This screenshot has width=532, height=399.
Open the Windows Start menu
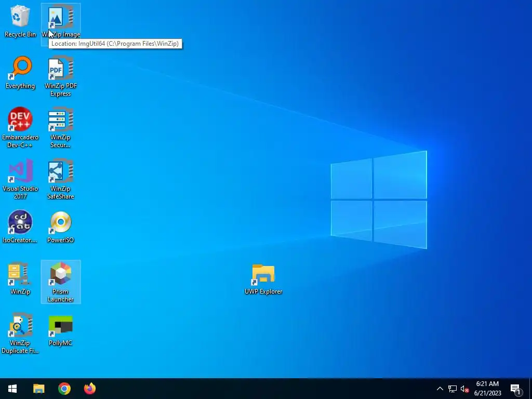[x=12, y=389]
